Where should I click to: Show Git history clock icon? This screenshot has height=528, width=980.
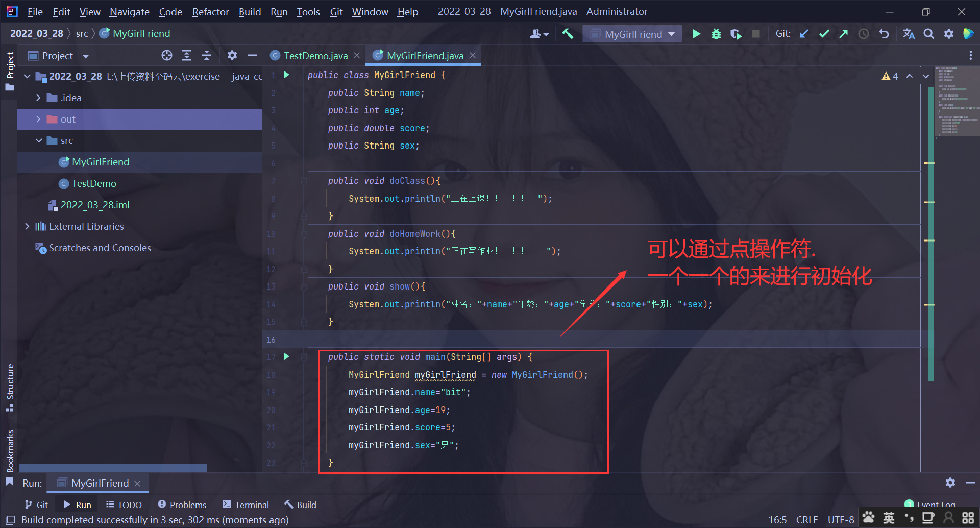(x=864, y=34)
